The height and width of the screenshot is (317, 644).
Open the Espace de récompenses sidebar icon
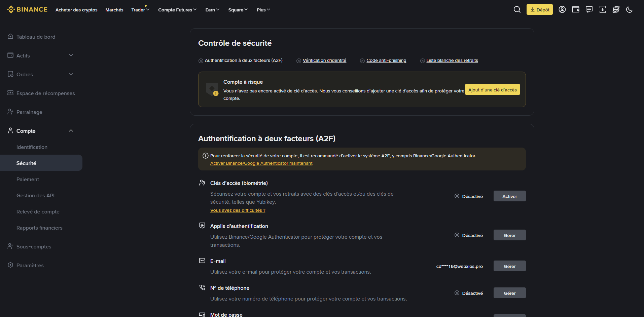tap(9, 93)
